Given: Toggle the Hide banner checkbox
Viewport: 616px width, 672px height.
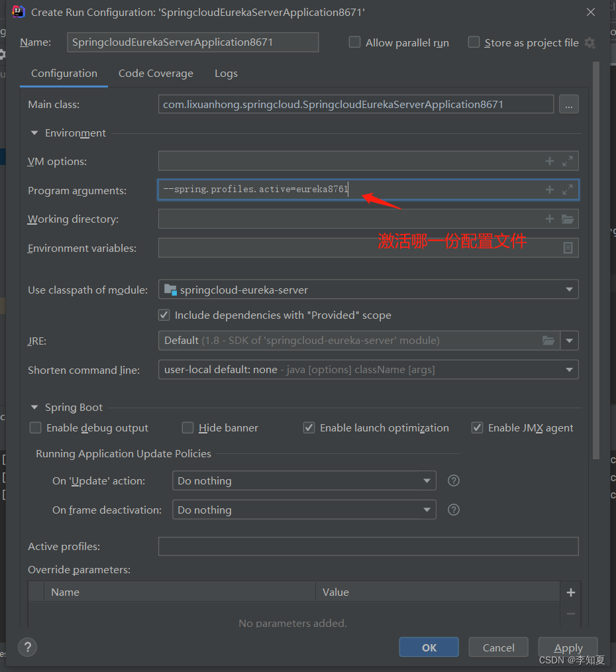Looking at the screenshot, I should coord(188,428).
